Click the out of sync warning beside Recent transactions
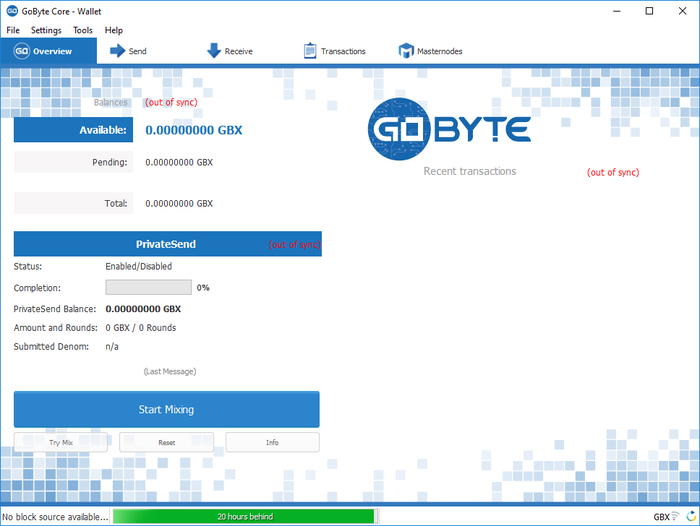The image size is (700, 526). [612, 172]
